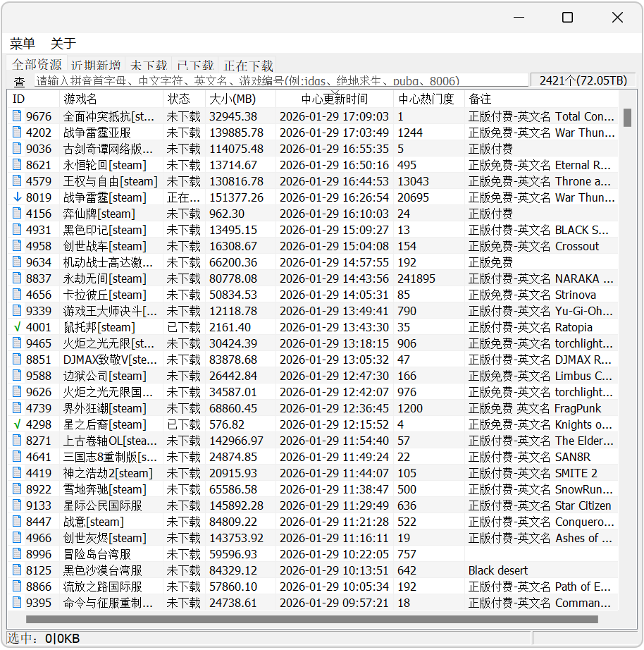Select game name 流放之路国际服
Image resolution: width=644 pixels, height=650 pixels.
point(102,587)
